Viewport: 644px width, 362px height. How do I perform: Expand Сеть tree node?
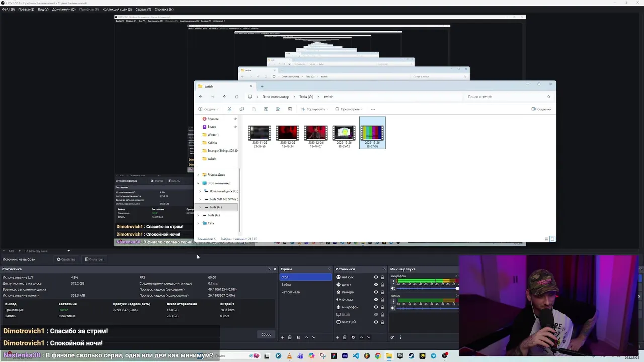coord(198,223)
